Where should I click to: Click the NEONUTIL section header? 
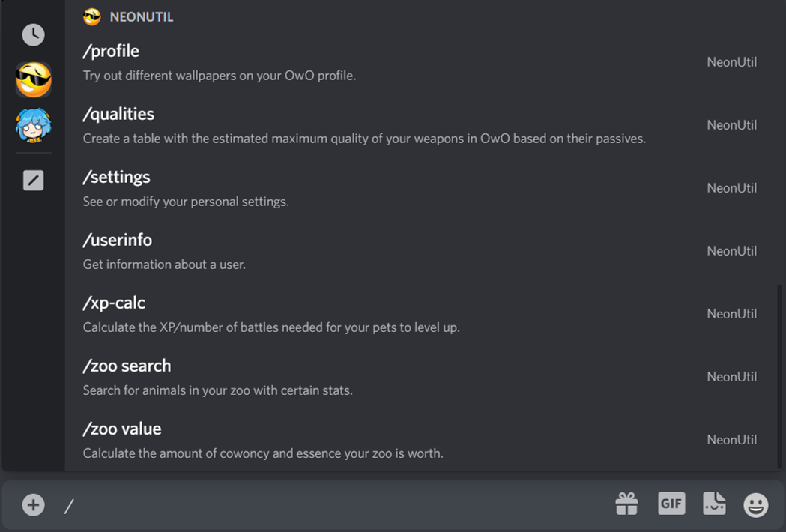(x=141, y=16)
